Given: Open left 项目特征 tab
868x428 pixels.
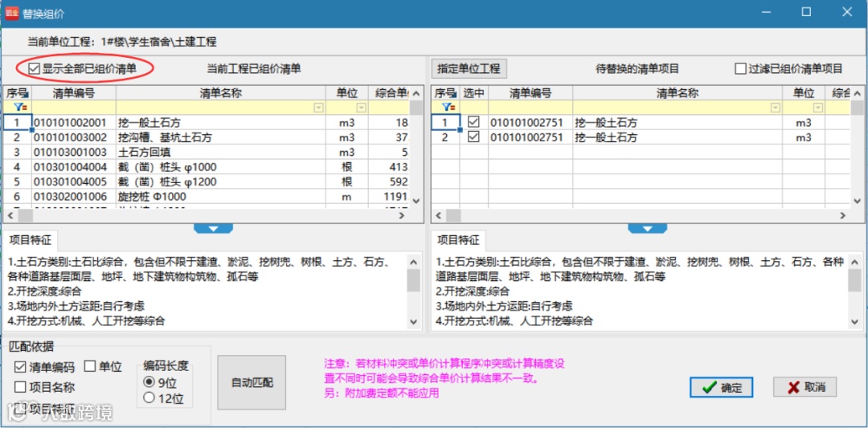Looking at the screenshot, I should [x=31, y=240].
